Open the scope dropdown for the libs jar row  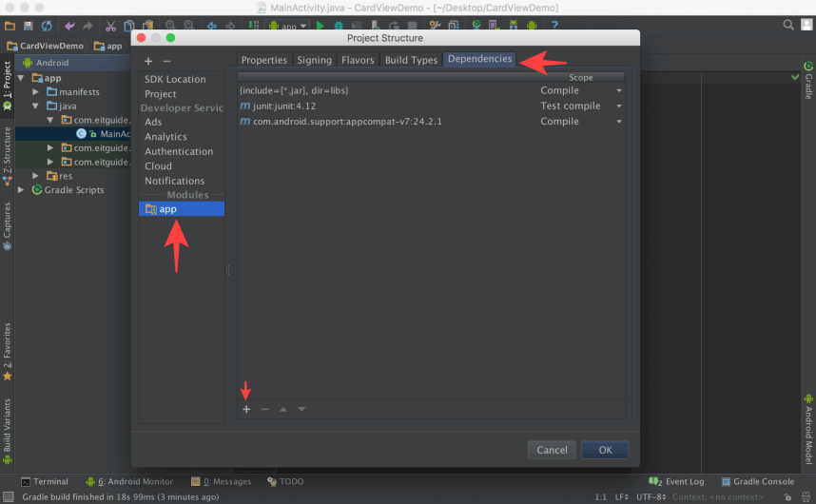point(619,90)
